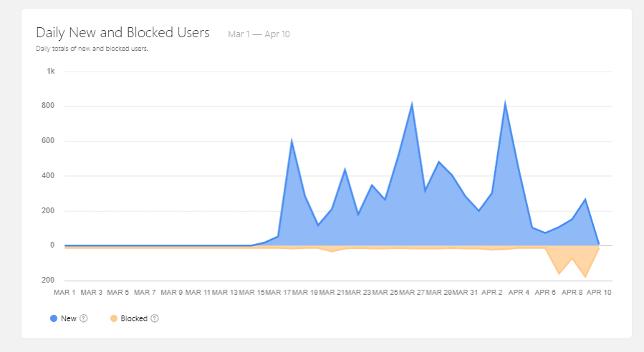Click the Daily New and Blocked Users title
Image resolution: width=644 pixels, height=352 pixels.
122,32
